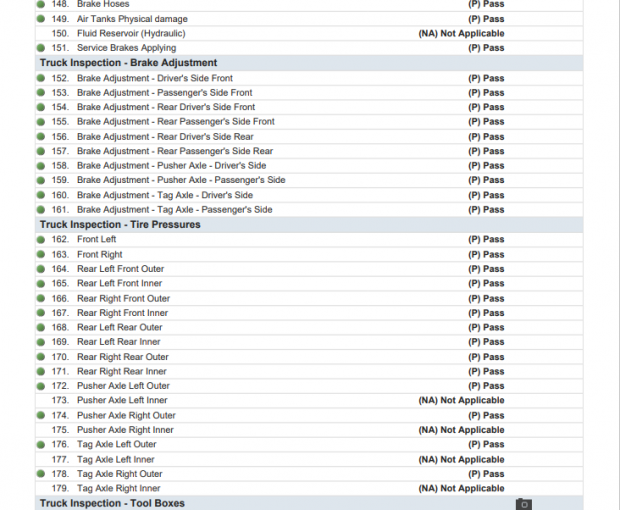Click green dot for Tag Axle Left Outer
This screenshot has height=510, width=620.
coord(41,445)
